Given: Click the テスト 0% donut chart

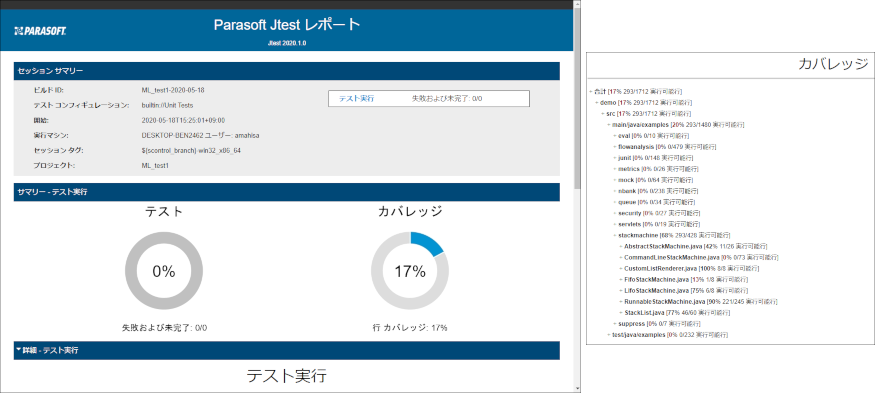Looking at the screenshot, I should tap(164, 271).
